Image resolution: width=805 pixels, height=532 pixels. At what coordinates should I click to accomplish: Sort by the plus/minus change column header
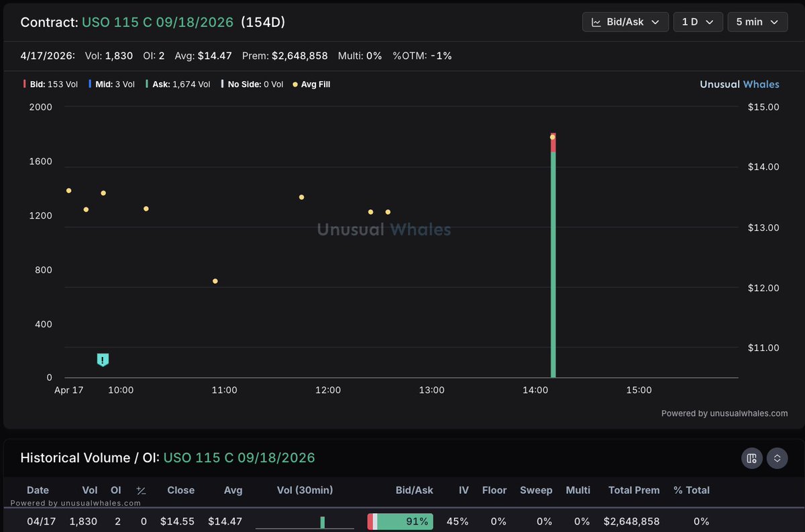click(141, 490)
